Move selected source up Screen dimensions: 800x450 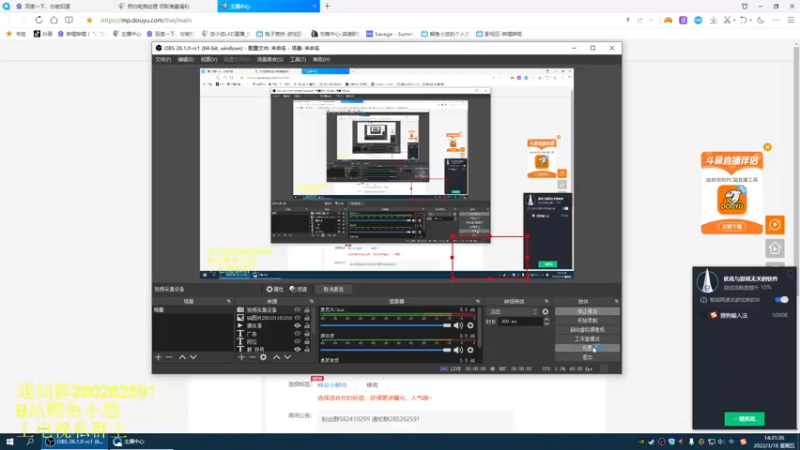(x=277, y=357)
